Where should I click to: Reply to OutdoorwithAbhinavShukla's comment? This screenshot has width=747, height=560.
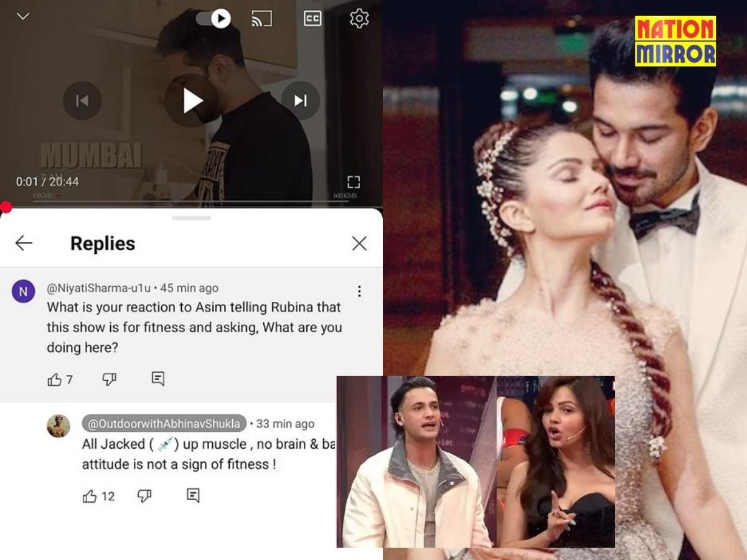pos(194,495)
